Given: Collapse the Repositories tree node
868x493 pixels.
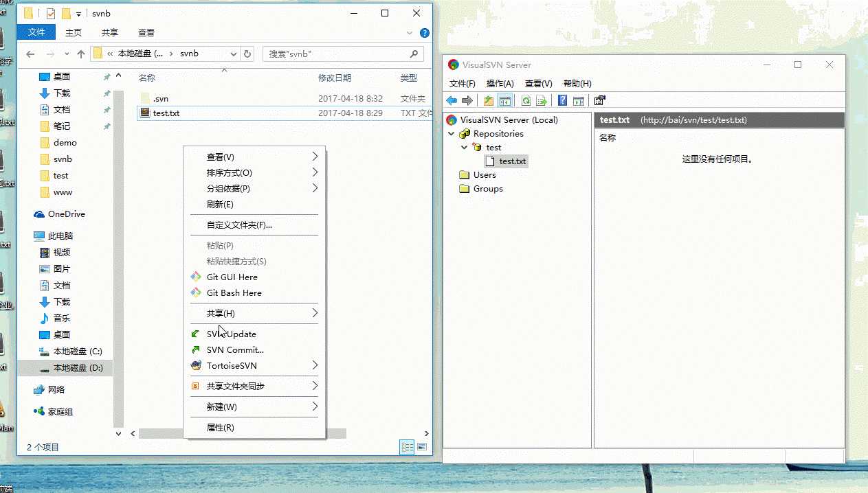Looking at the screenshot, I should 452,134.
